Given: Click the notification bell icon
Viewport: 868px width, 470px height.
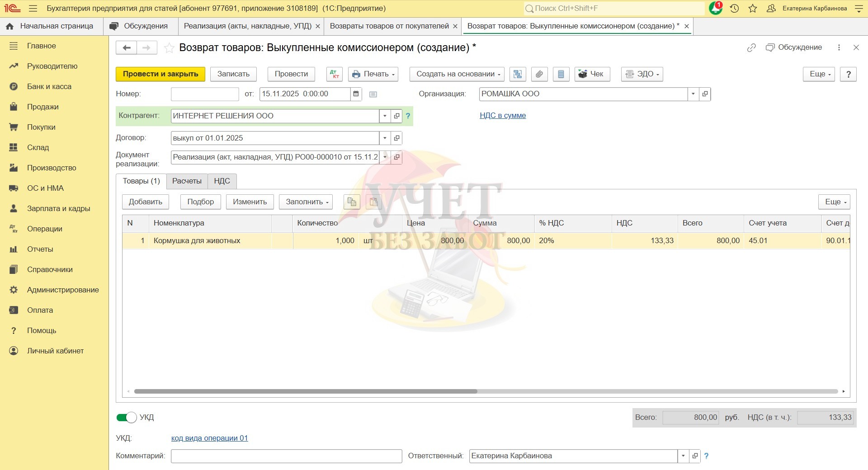Looking at the screenshot, I should pos(715,8).
